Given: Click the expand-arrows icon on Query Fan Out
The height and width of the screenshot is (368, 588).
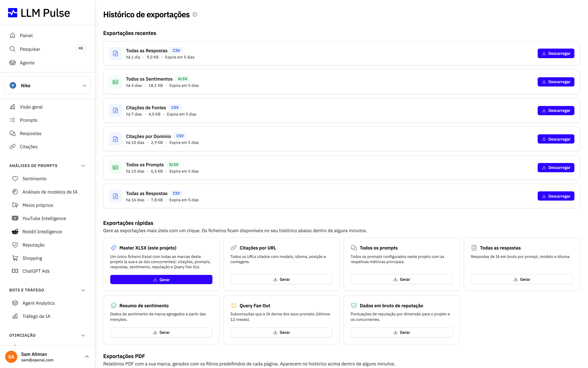Looking at the screenshot, I should point(234,305).
